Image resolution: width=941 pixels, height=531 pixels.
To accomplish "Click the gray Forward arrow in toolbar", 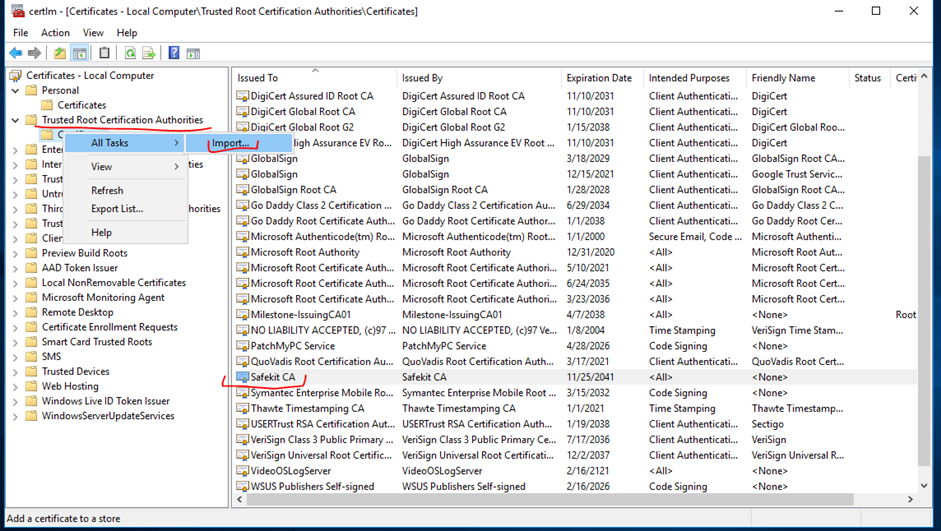I will [x=34, y=53].
